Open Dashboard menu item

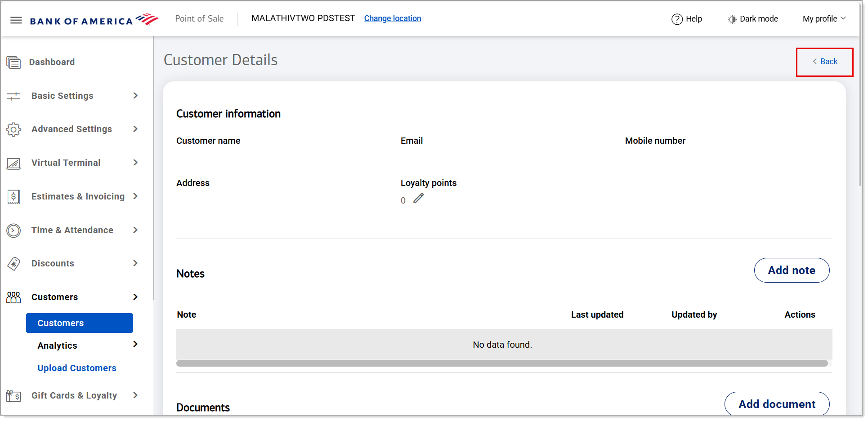pos(52,62)
